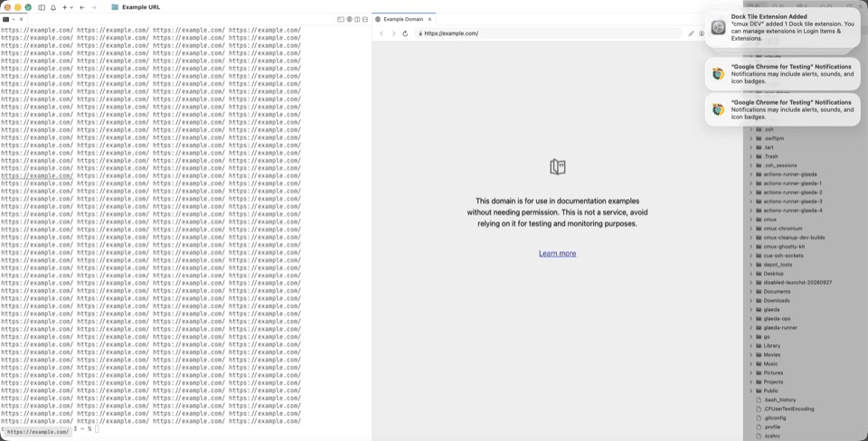This screenshot has height=441, width=868.
Task: Expand the .swiftpm folder
Action: [x=751, y=138]
